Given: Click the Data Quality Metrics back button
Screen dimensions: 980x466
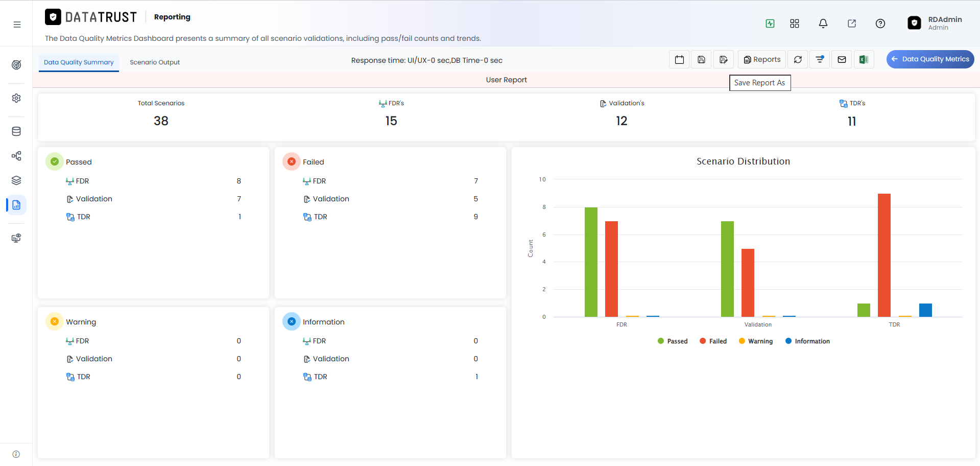Looking at the screenshot, I should (x=930, y=59).
